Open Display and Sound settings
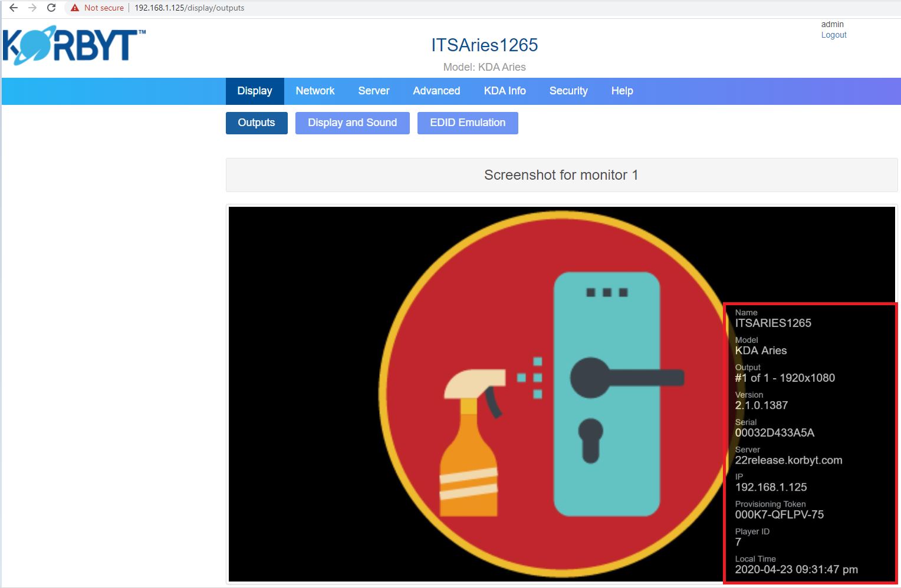Image resolution: width=901 pixels, height=588 pixels. [352, 123]
